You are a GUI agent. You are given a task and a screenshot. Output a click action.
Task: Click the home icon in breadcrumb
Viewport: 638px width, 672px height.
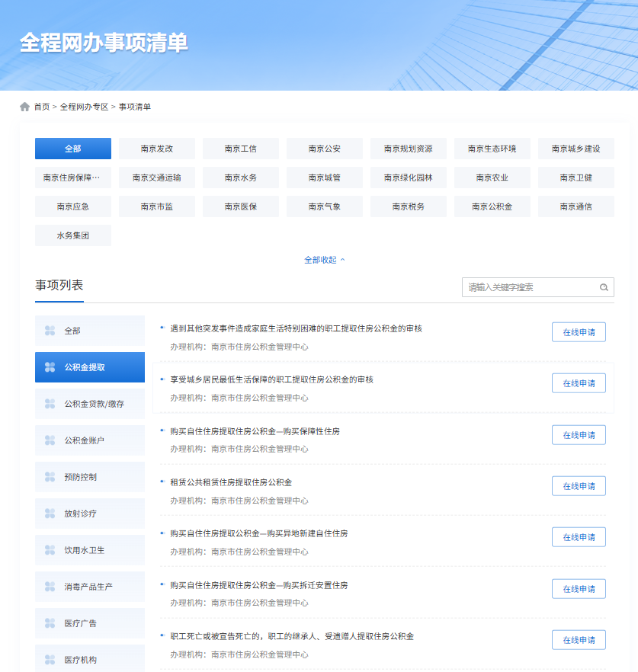pyautogui.click(x=25, y=107)
